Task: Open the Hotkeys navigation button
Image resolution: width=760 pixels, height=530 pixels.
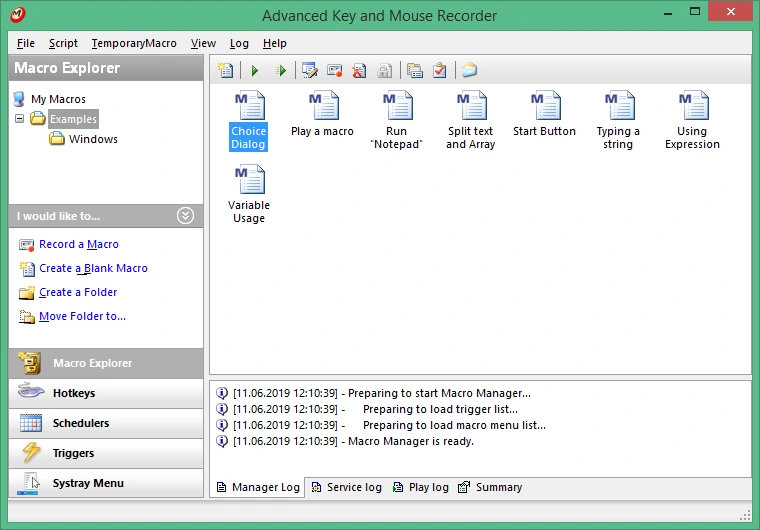Action: [106, 393]
